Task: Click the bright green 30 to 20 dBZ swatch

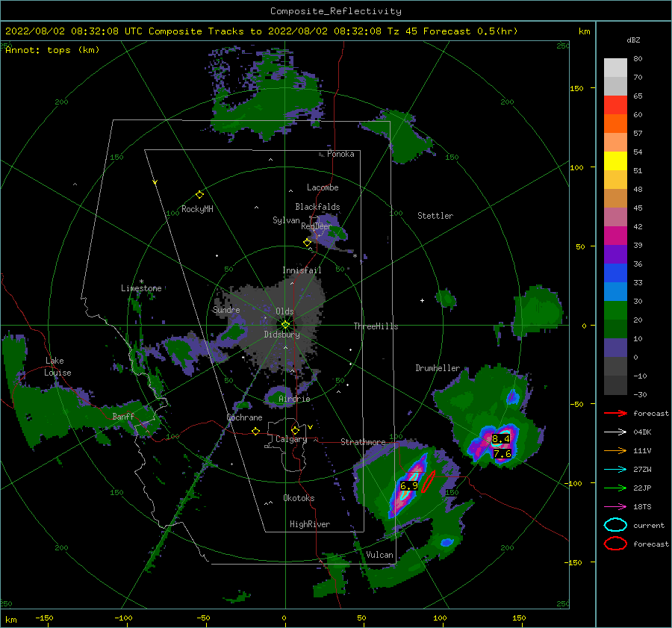Action: coord(615,311)
